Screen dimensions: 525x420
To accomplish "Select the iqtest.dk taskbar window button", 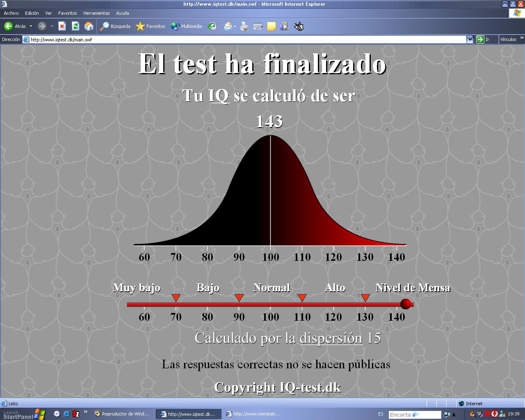I will point(189,414).
